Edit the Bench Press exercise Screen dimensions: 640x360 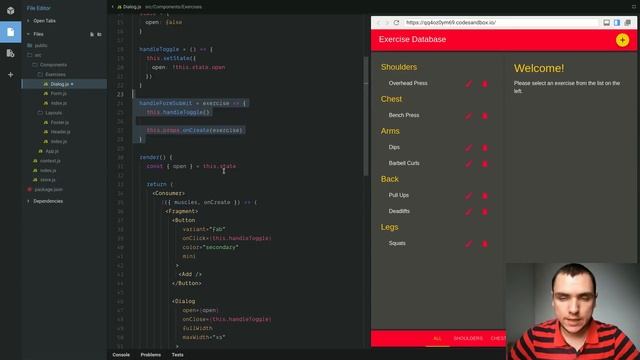[x=469, y=116]
